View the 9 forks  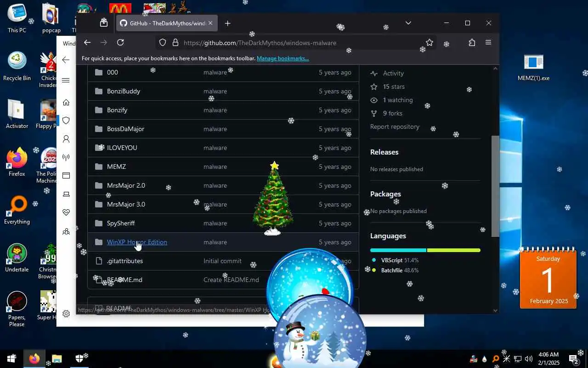point(393,113)
